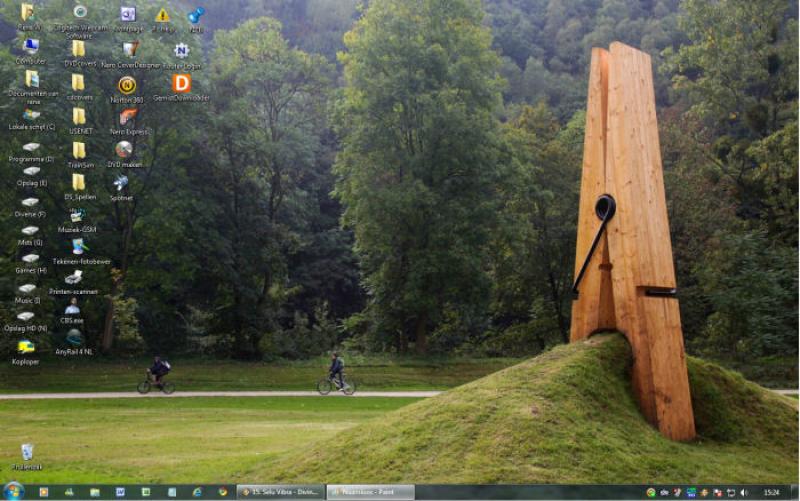Open the orange D downloader icon

coord(182,83)
